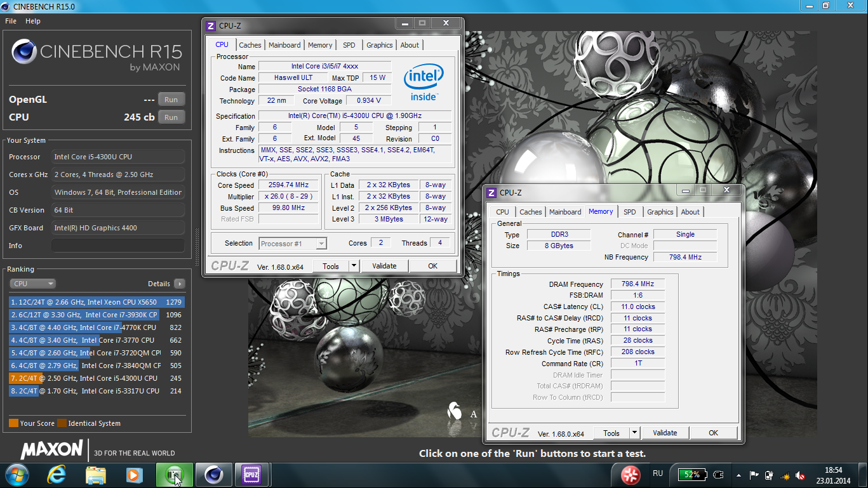Click Tools button in Memory window

point(611,433)
